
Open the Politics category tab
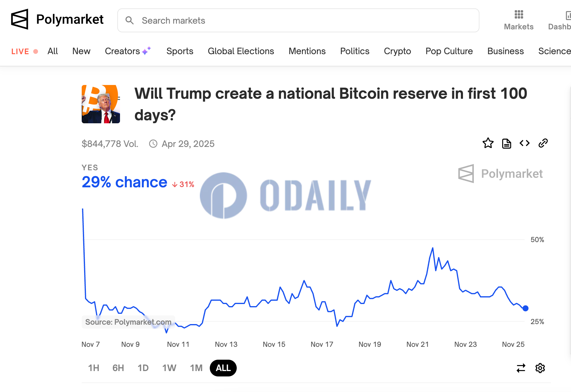pyautogui.click(x=355, y=51)
